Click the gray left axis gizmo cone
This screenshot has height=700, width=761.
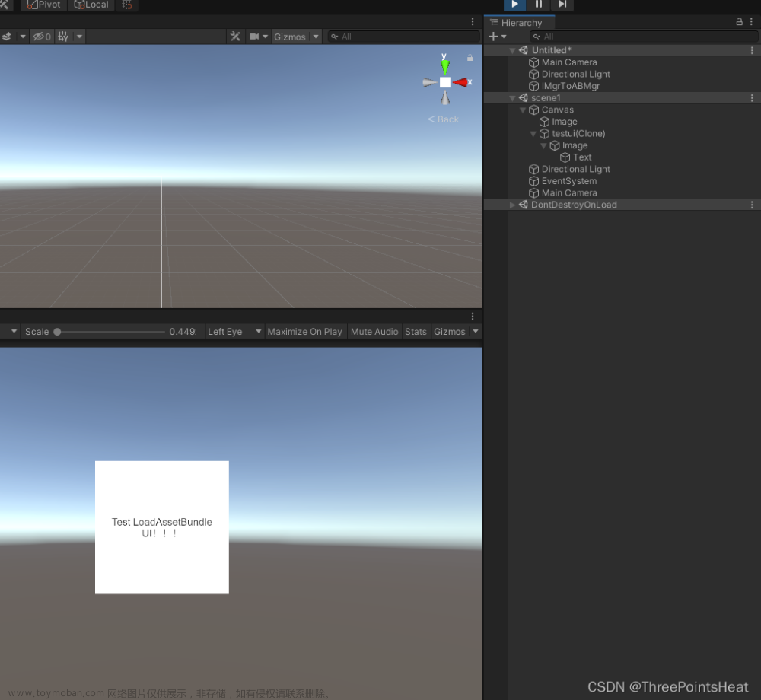point(429,82)
